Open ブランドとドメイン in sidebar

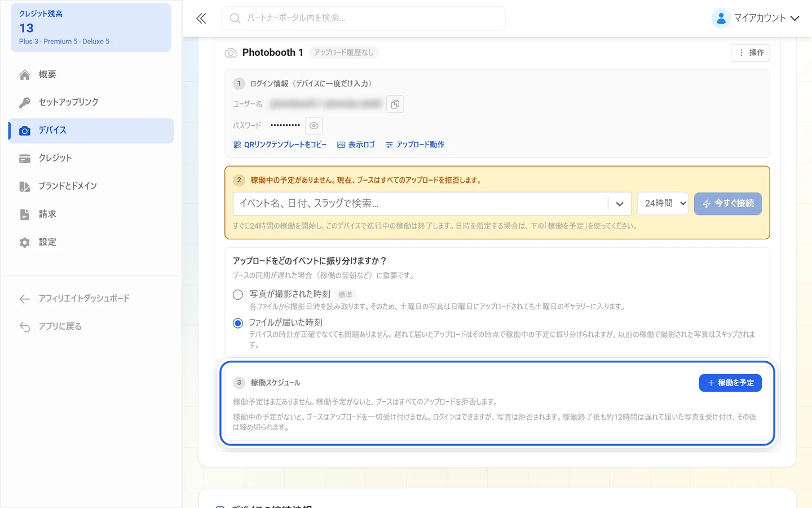tap(91, 186)
